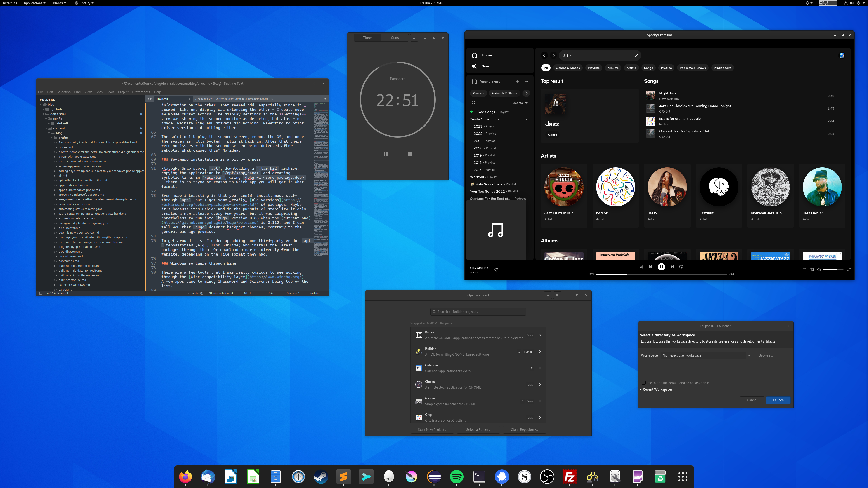Image resolution: width=868 pixels, height=488 pixels.
Task: Filter library by Podcasts & Shows chip
Action: [x=504, y=93]
